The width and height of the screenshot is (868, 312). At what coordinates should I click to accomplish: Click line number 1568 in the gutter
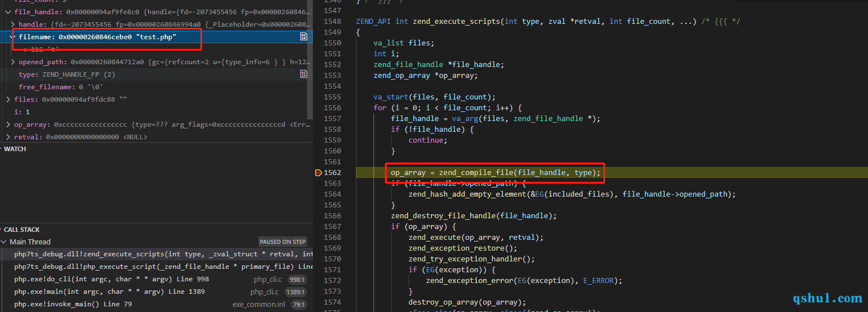coord(332,238)
